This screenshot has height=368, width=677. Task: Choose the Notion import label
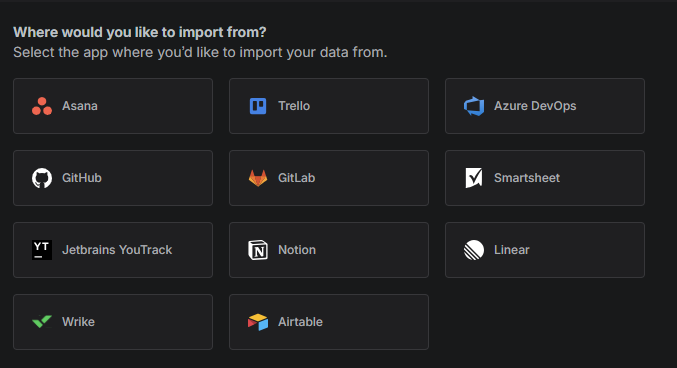(x=297, y=250)
